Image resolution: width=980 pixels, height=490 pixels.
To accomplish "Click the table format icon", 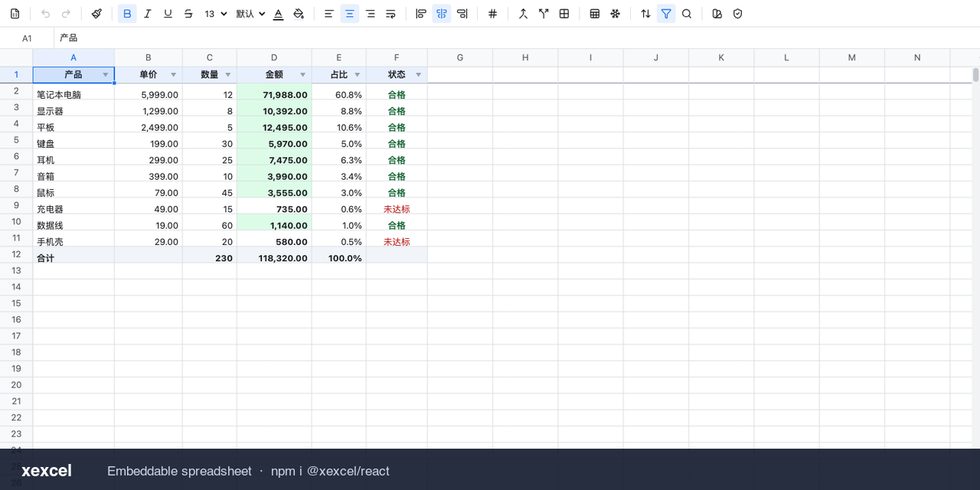I will pos(595,14).
